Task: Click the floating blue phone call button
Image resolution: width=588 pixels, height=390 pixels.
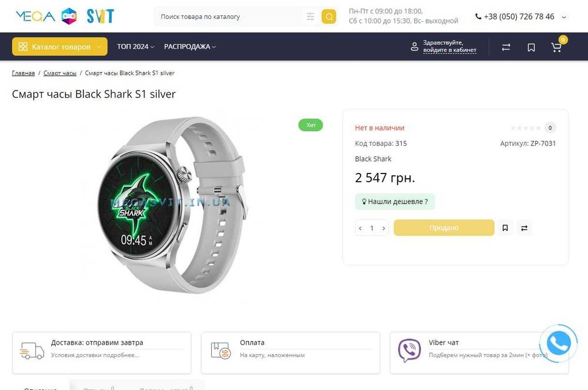Action: 558,343
